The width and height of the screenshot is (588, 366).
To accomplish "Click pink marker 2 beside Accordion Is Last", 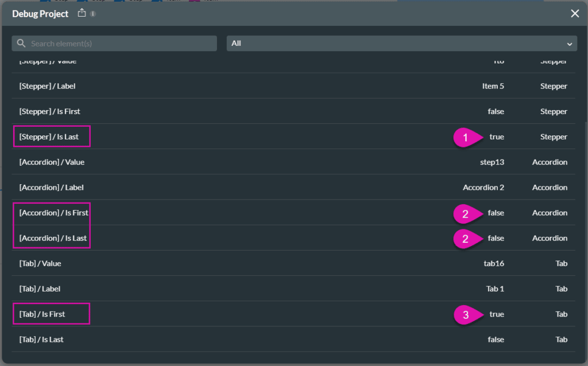I will [x=466, y=238].
